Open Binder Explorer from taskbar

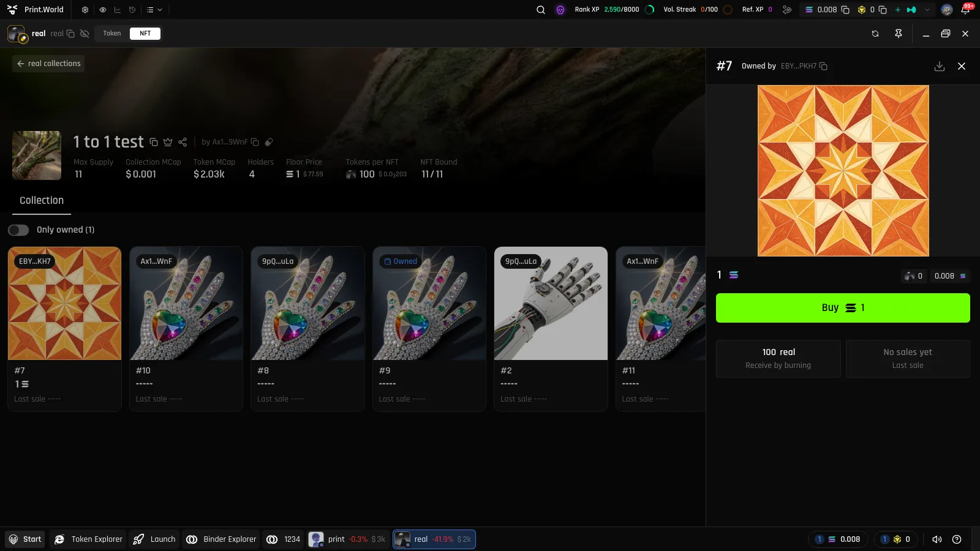point(221,539)
